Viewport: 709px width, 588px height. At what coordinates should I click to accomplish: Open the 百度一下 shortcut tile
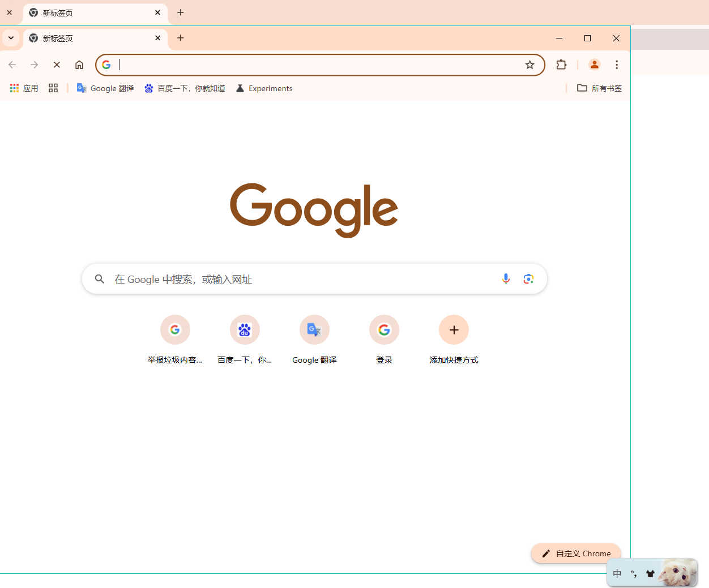pos(245,340)
